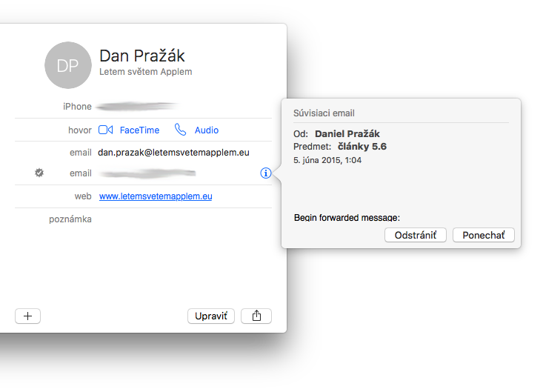
Task: Click the gear badge beside second email
Action: (x=39, y=173)
